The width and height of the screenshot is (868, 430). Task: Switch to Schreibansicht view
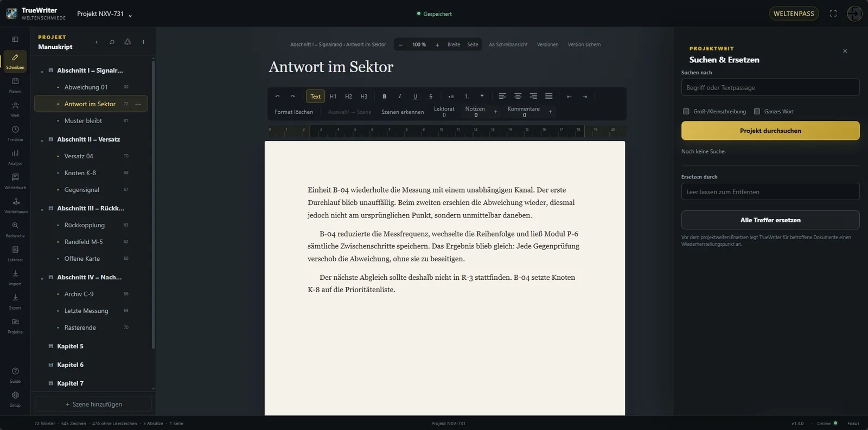coord(508,44)
